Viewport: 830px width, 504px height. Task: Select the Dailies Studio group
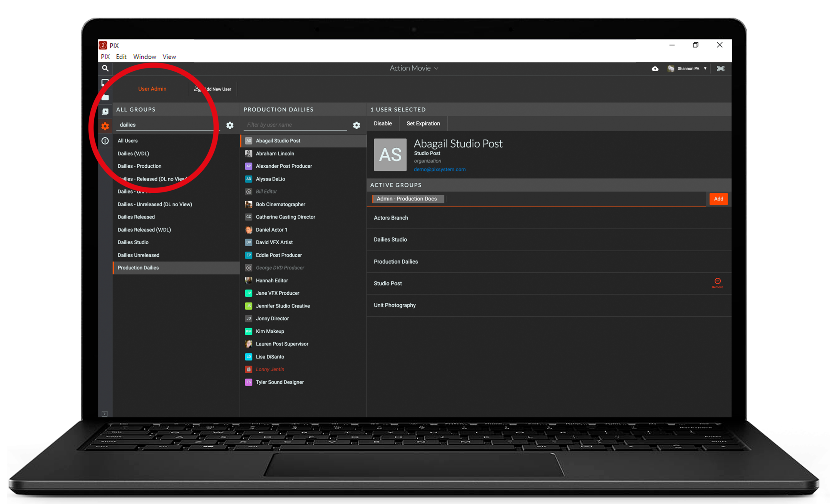click(133, 242)
